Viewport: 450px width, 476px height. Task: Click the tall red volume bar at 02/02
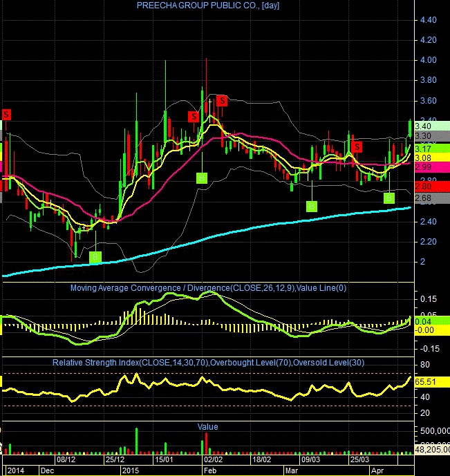(207, 444)
